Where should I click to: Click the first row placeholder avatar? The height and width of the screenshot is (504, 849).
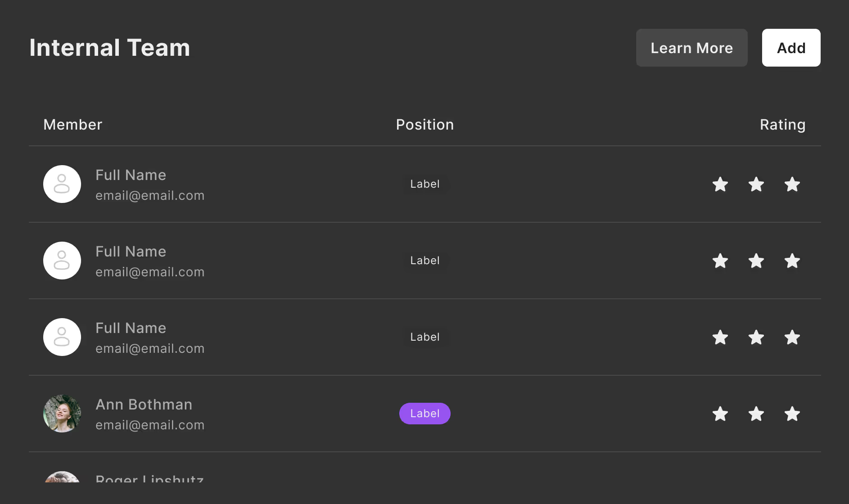pos(62,184)
